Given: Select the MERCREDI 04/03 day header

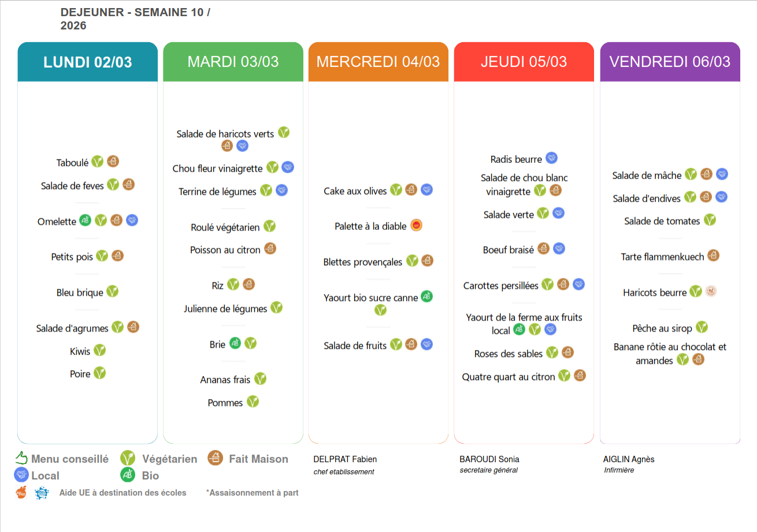Looking at the screenshot, I should [378, 62].
